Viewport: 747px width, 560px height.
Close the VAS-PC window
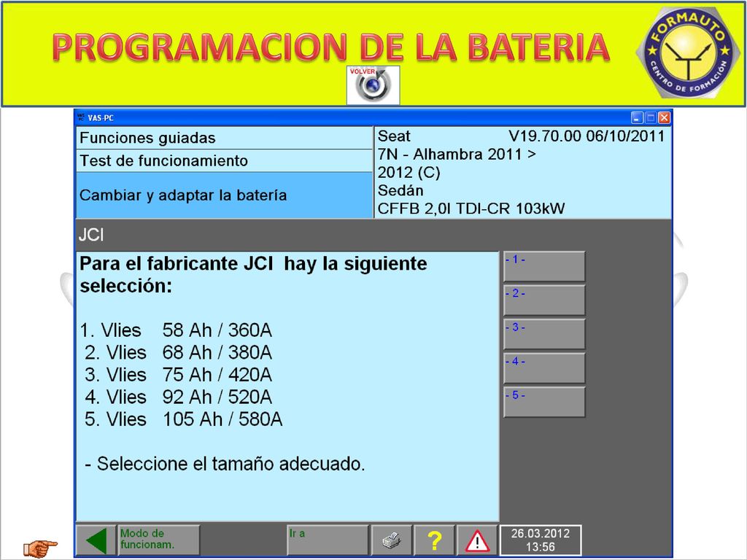(664, 117)
